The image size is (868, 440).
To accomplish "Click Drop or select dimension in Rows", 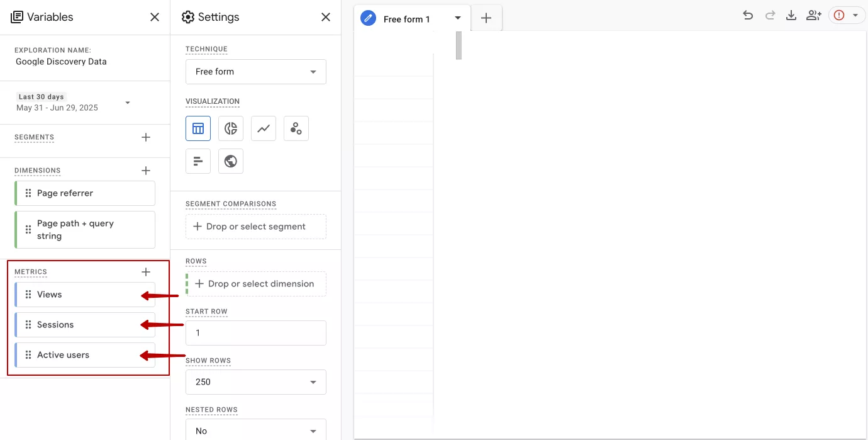I will 255,284.
